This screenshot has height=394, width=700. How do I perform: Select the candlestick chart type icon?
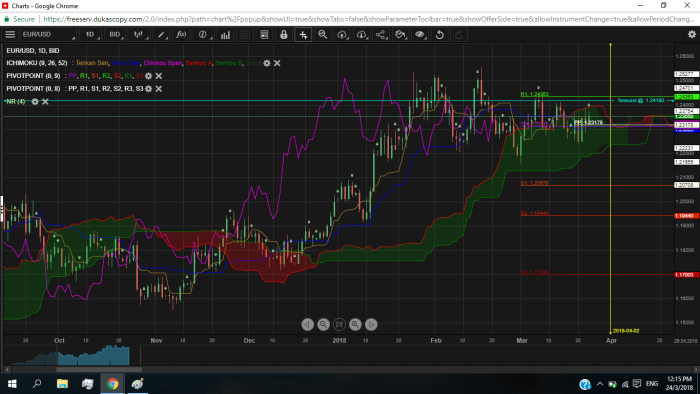point(139,34)
